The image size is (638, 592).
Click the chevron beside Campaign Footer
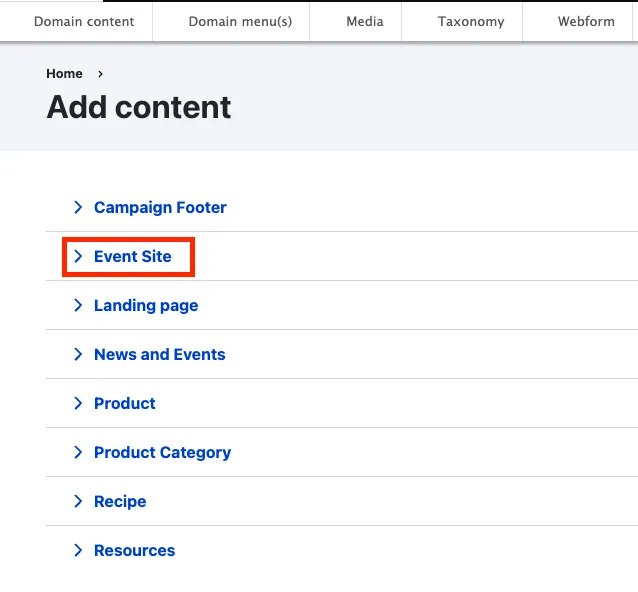78,207
